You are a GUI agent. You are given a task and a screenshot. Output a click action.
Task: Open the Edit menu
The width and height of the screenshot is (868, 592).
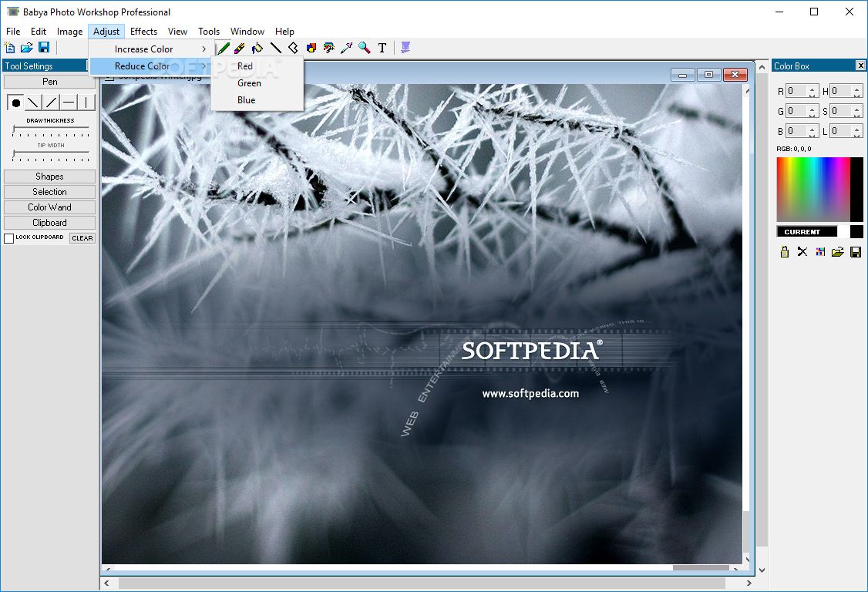coord(39,32)
